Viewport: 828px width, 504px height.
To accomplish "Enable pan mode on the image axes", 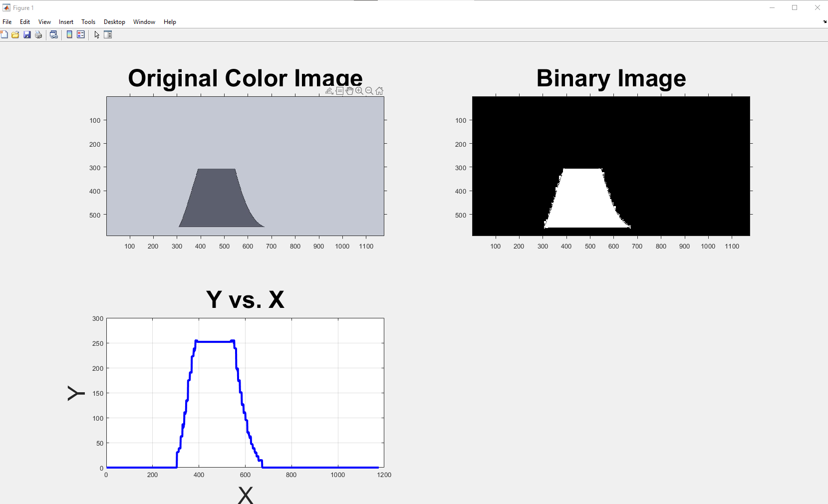I will [350, 91].
